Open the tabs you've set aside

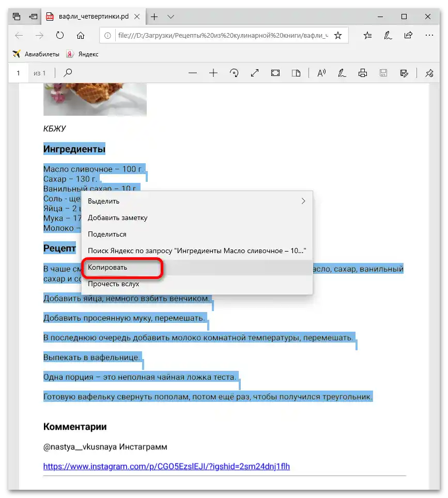[17, 17]
